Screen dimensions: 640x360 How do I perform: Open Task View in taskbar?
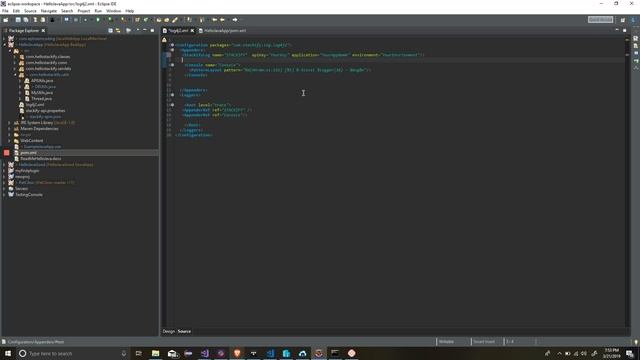(139, 353)
